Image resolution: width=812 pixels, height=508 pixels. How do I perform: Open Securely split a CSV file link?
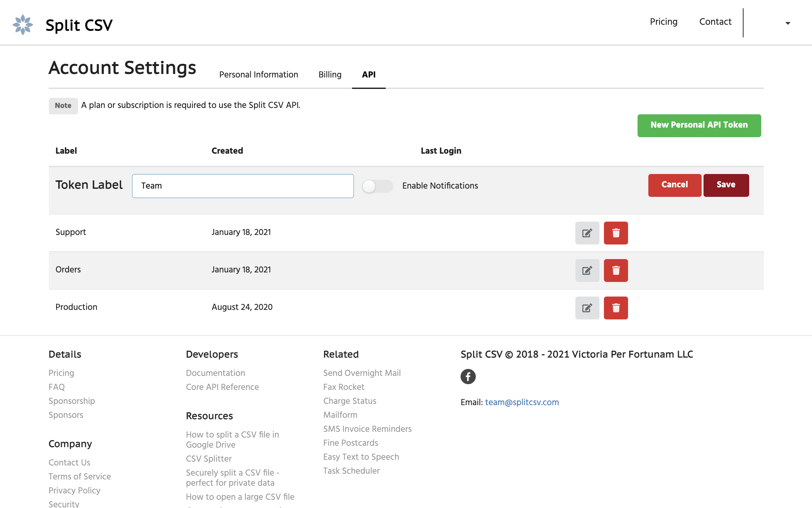coord(232,478)
